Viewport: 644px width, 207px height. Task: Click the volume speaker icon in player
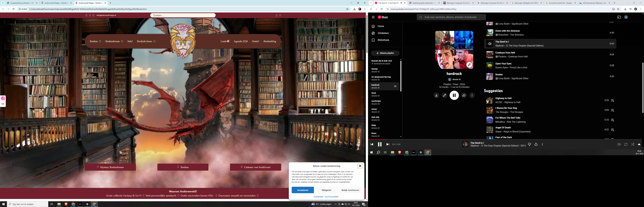pyautogui.click(x=619, y=144)
